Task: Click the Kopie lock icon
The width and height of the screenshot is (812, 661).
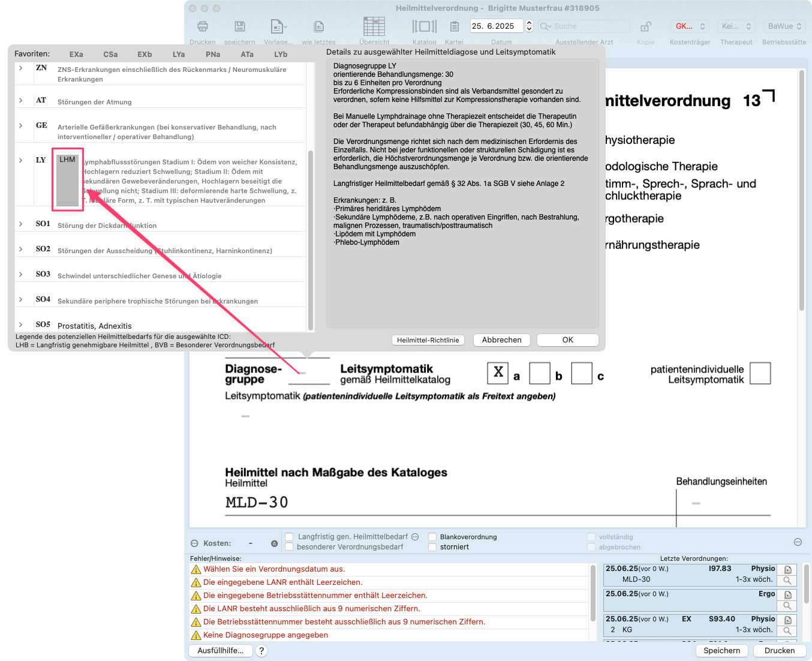Action: click(x=646, y=26)
